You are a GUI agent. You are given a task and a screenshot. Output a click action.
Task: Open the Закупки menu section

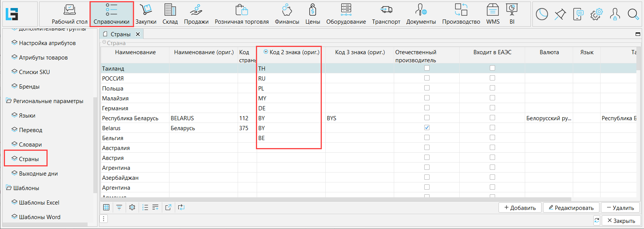click(x=146, y=15)
